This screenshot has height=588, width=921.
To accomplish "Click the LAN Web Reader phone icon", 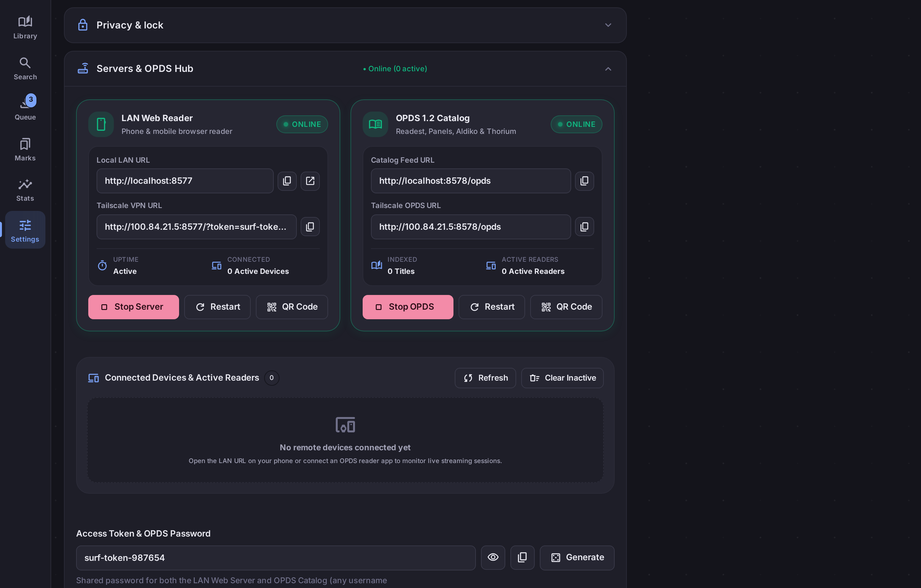I will [x=101, y=124].
